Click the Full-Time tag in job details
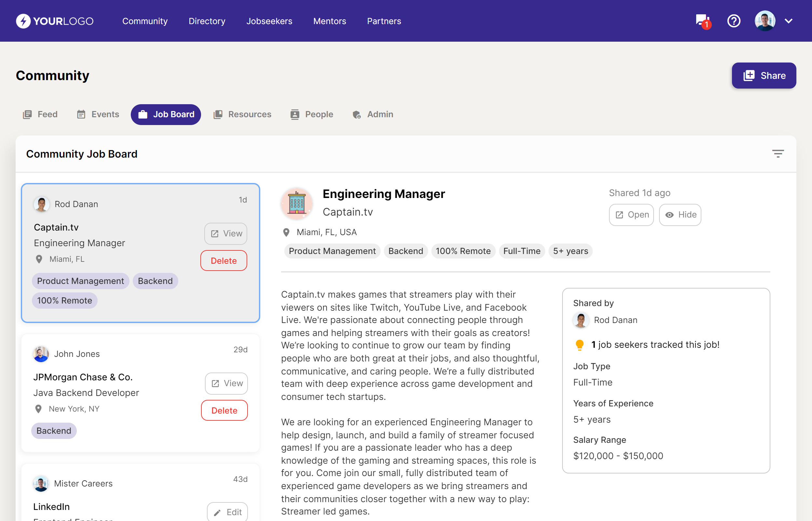This screenshot has height=521, width=812. point(522,251)
